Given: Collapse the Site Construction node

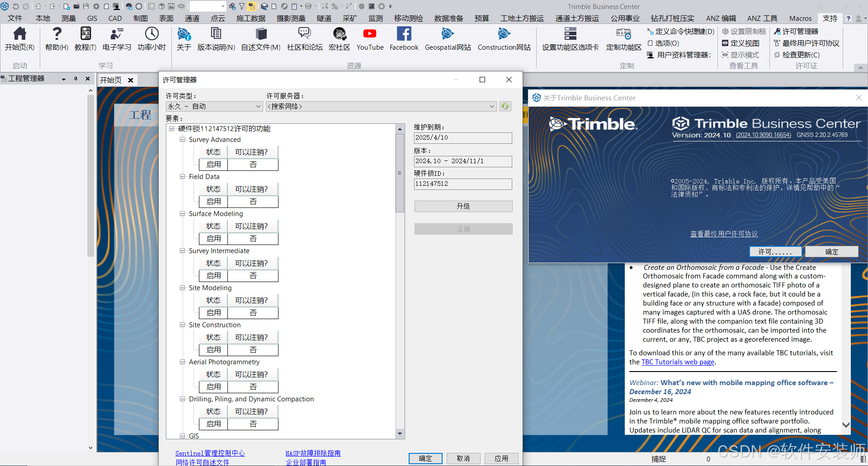Looking at the screenshot, I should pos(183,325).
